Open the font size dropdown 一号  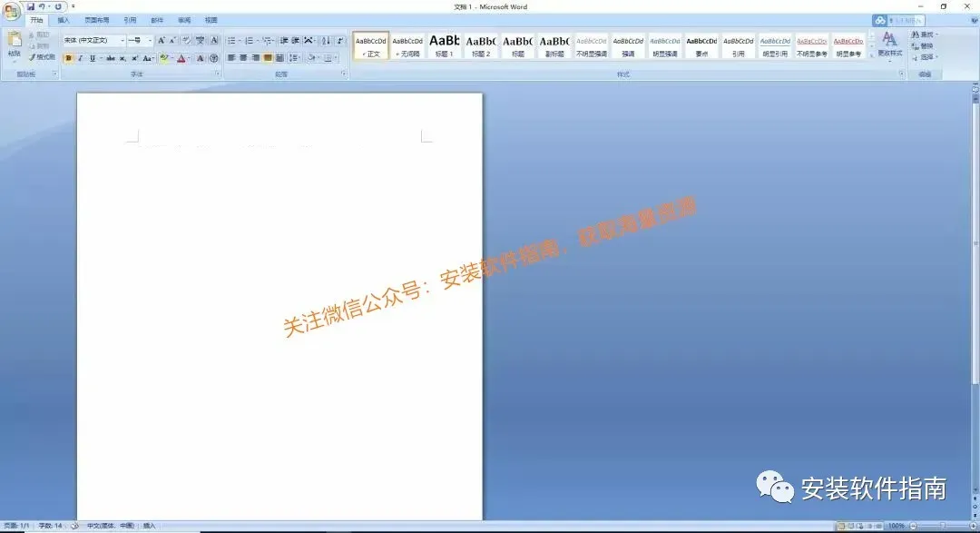150,41
